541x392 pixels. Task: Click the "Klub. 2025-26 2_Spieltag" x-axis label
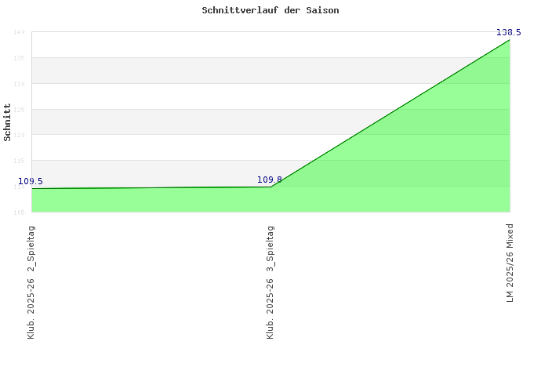point(31,281)
